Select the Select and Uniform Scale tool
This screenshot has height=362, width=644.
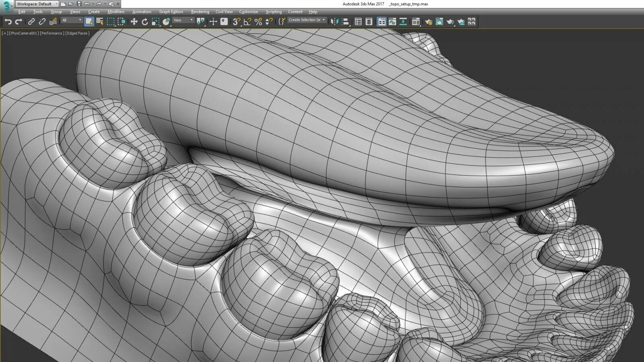156,22
